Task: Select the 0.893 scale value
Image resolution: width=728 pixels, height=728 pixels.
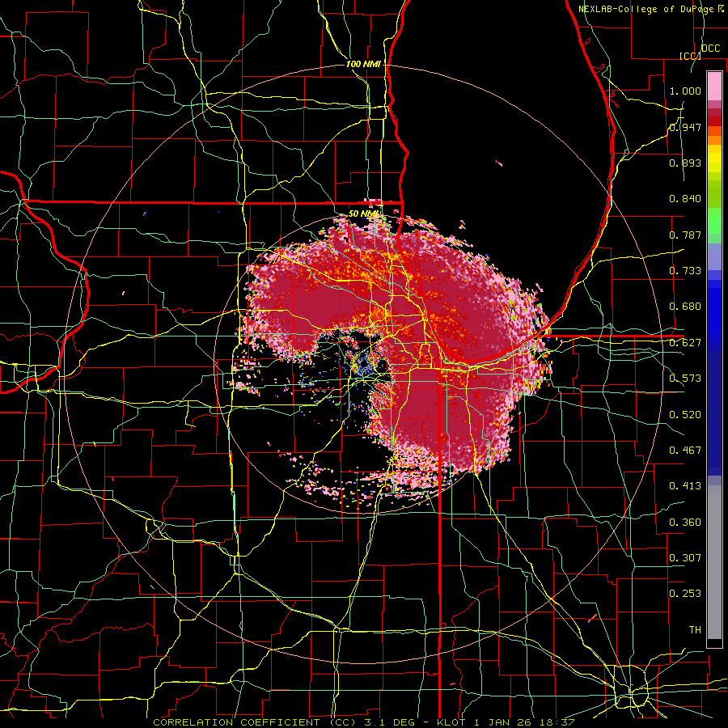Action: [x=685, y=163]
